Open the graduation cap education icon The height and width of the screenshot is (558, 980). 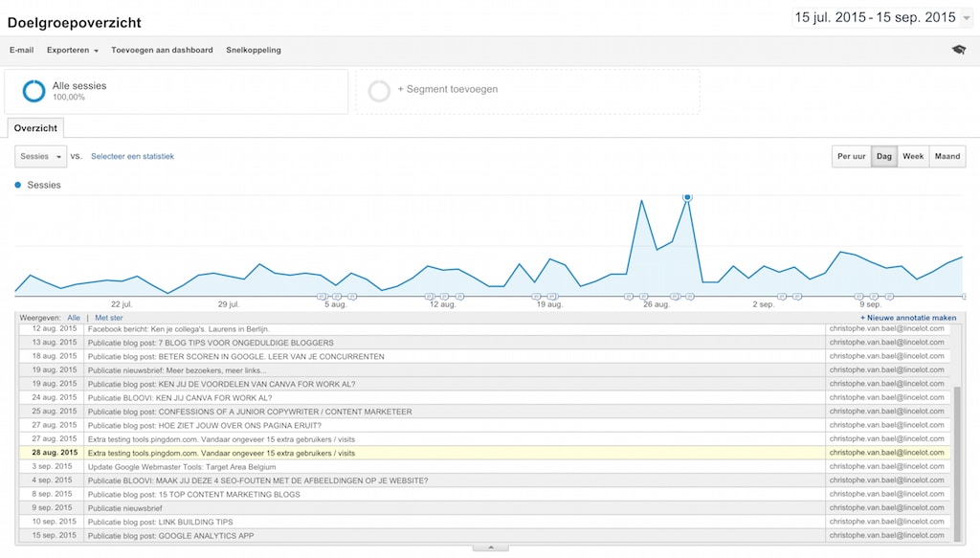[x=958, y=50]
